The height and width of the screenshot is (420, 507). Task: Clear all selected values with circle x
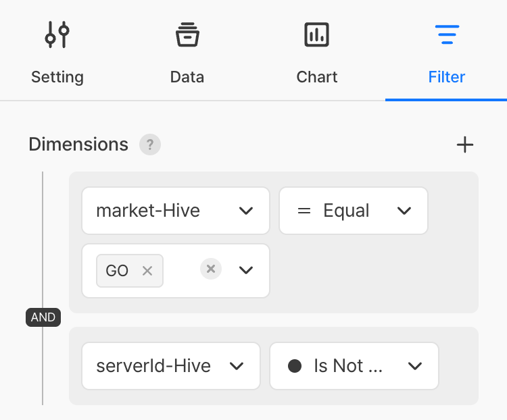211,269
